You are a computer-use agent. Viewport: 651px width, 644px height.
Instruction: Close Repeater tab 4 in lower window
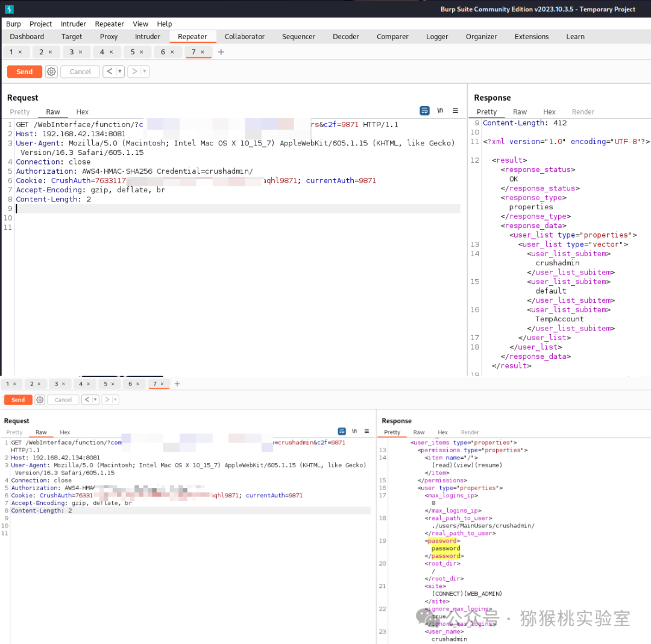89,384
